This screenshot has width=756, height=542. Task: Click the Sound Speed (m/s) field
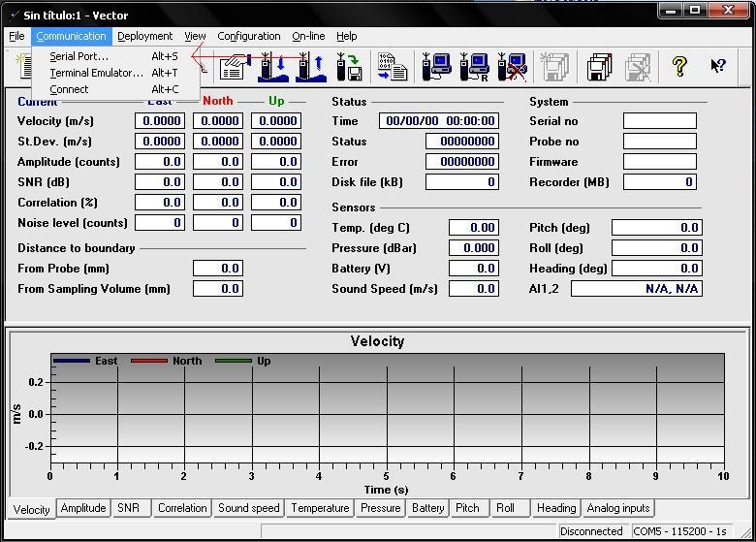tap(474, 288)
